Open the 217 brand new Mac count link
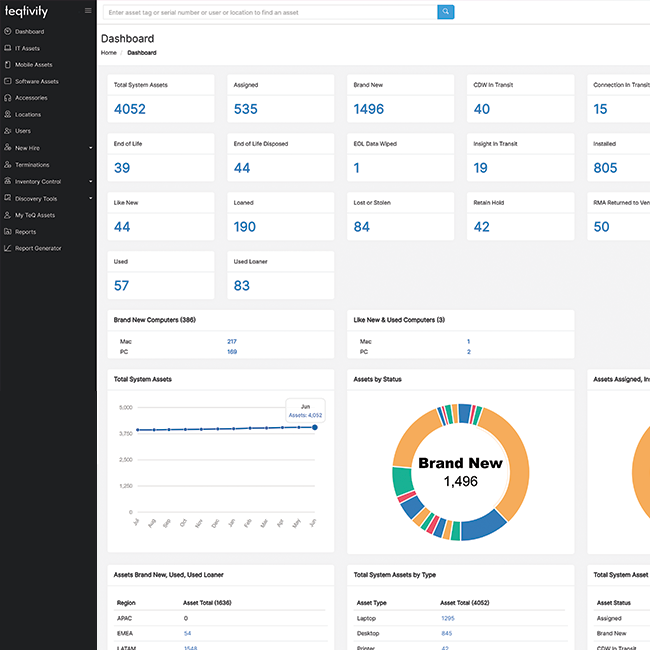 [232, 342]
